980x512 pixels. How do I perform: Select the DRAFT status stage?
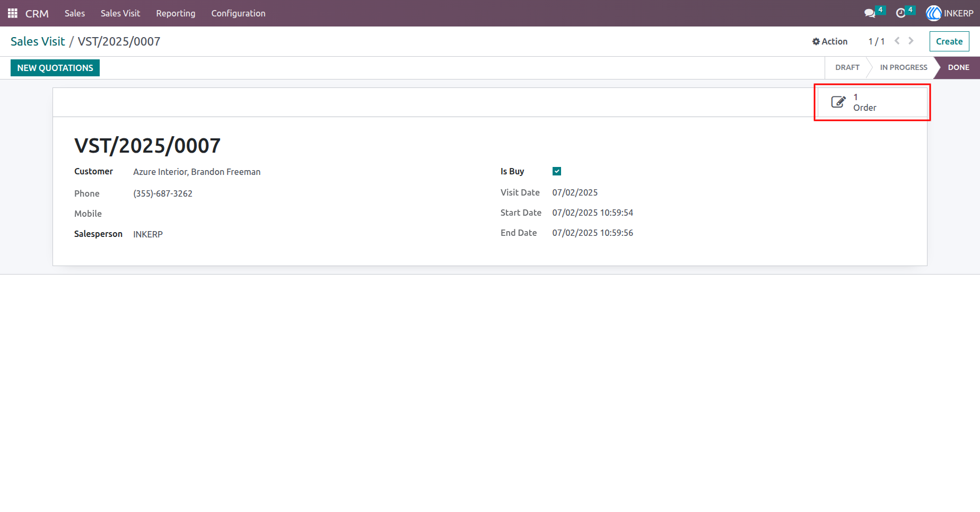click(x=847, y=67)
